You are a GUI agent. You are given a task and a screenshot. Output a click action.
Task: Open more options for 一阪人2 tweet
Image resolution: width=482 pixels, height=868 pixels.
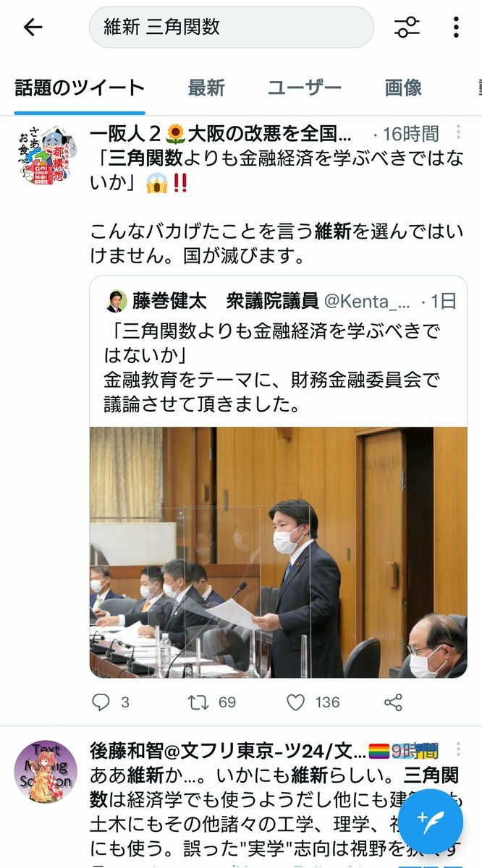tap(458, 133)
